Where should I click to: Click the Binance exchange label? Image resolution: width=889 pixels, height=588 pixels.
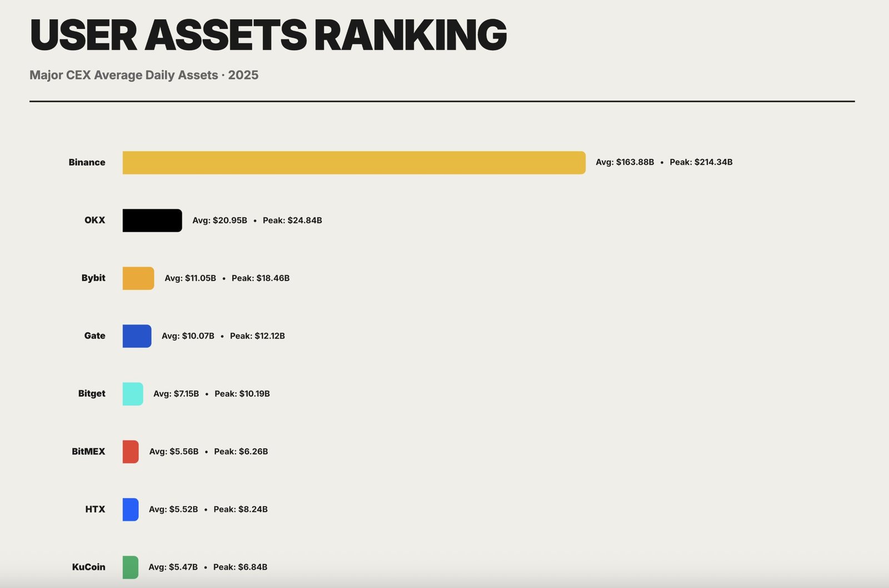pos(87,162)
